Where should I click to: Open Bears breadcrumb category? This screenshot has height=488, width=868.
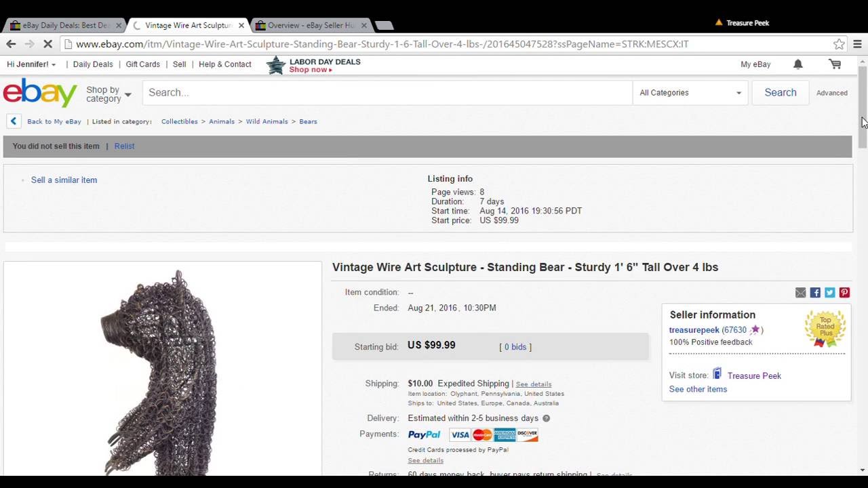(308, 121)
